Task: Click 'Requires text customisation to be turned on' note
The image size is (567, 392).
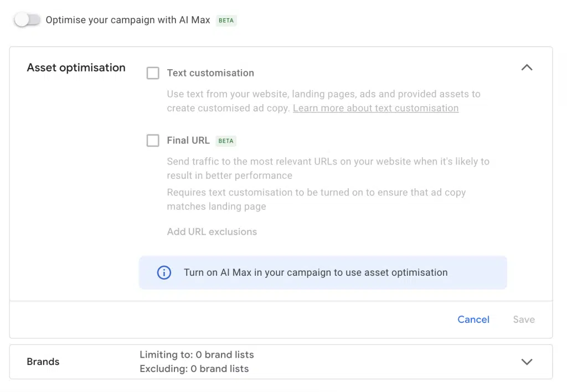Action: click(x=316, y=199)
